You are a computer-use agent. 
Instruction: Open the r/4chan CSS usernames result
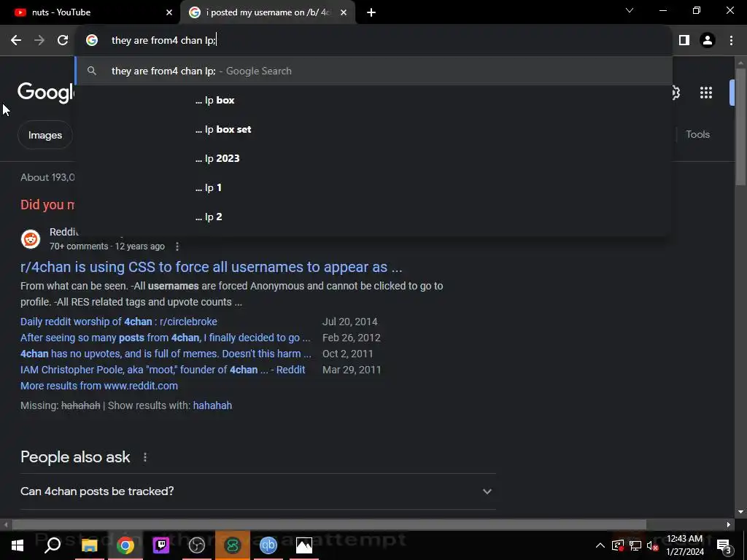coord(211,267)
